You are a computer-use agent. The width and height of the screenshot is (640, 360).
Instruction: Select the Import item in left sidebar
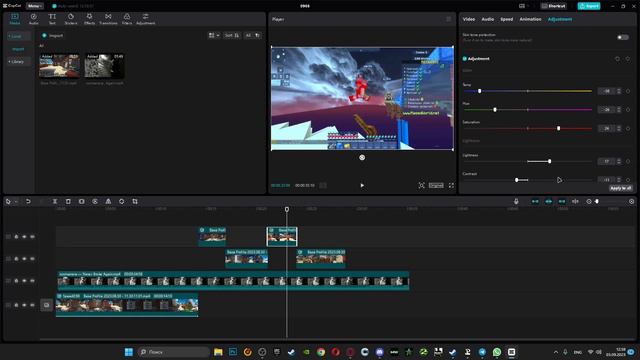click(18, 49)
